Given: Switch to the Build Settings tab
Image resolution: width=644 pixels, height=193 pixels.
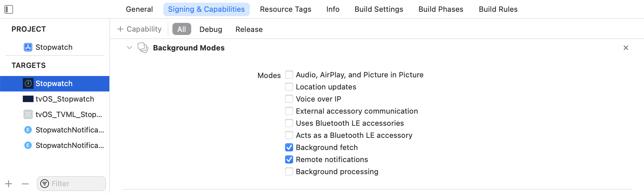Looking at the screenshot, I should click(x=379, y=9).
